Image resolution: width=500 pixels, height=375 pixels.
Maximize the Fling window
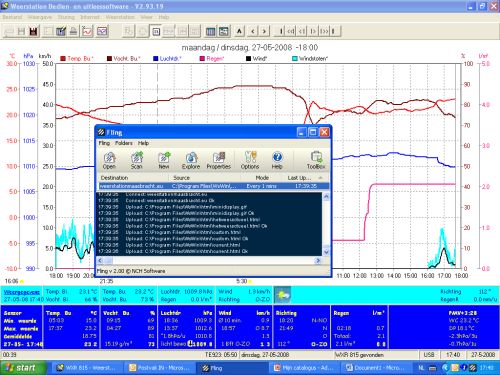(313, 132)
